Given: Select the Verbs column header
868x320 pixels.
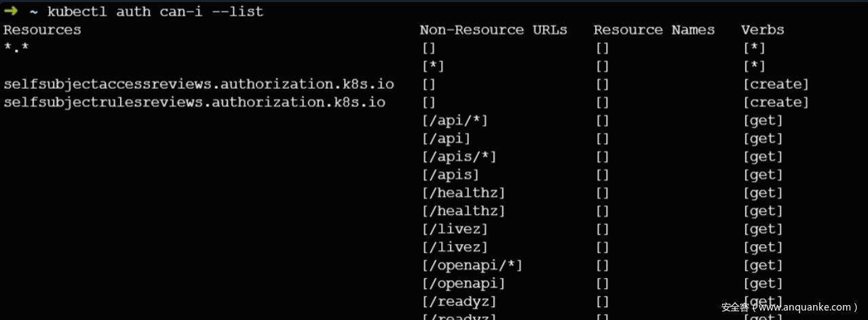Looking at the screenshot, I should click(762, 30).
